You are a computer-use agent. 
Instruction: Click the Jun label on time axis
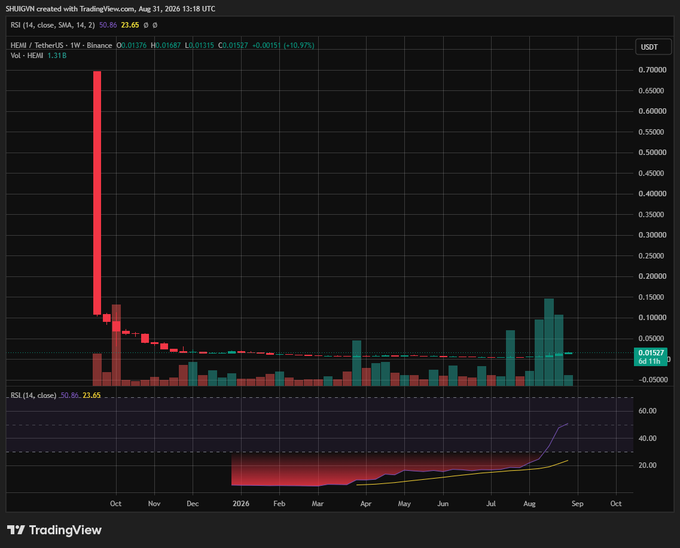443,503
